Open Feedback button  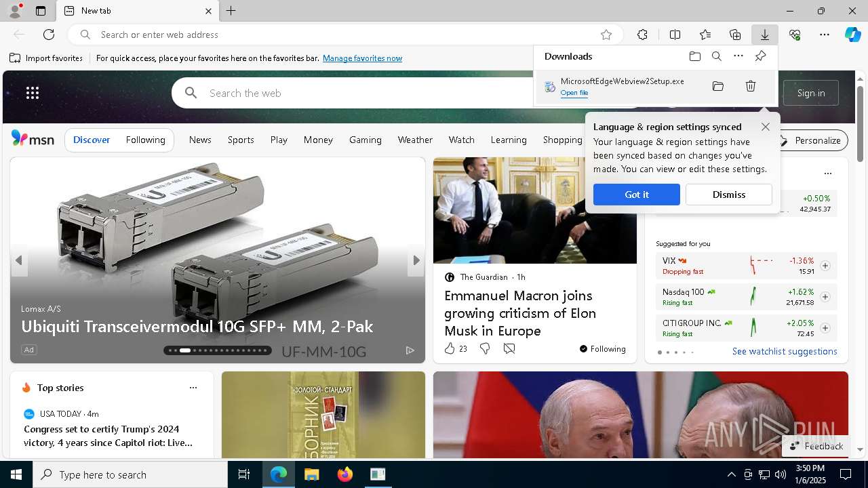pos(816,446)
